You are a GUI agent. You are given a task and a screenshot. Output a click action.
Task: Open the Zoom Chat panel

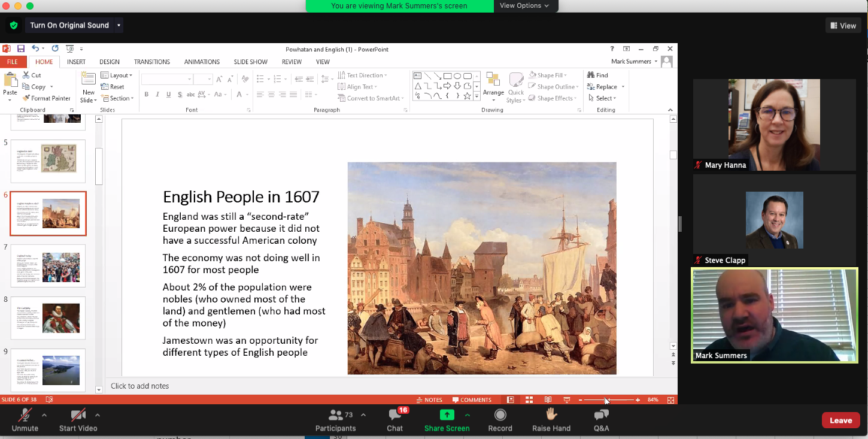(394, 420)
